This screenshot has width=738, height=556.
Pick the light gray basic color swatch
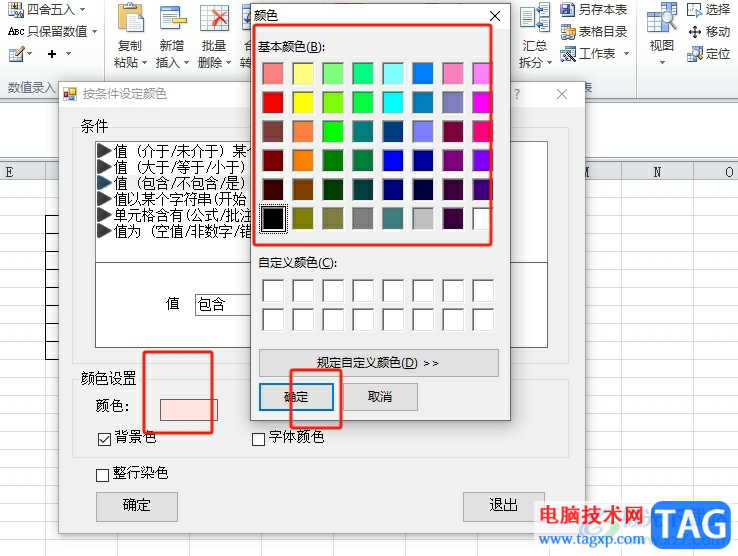[423, 219]
